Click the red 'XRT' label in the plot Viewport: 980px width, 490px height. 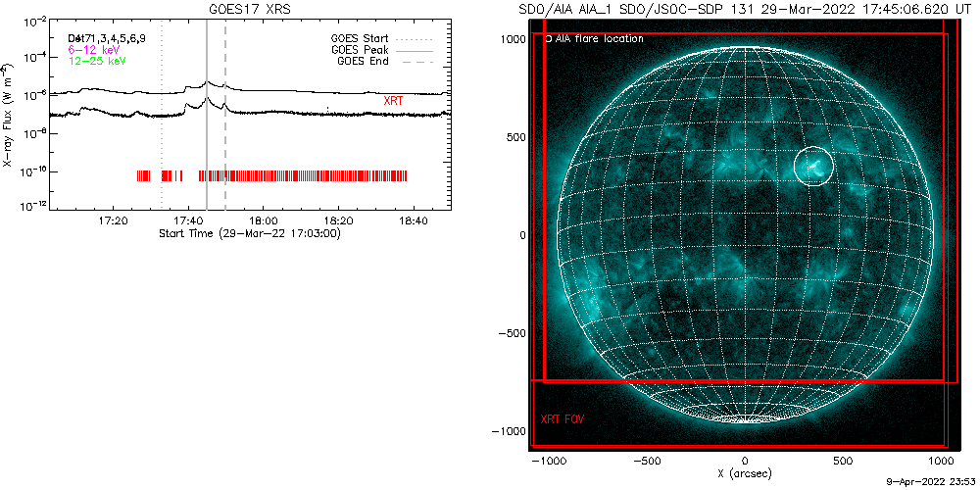[394, 99]
